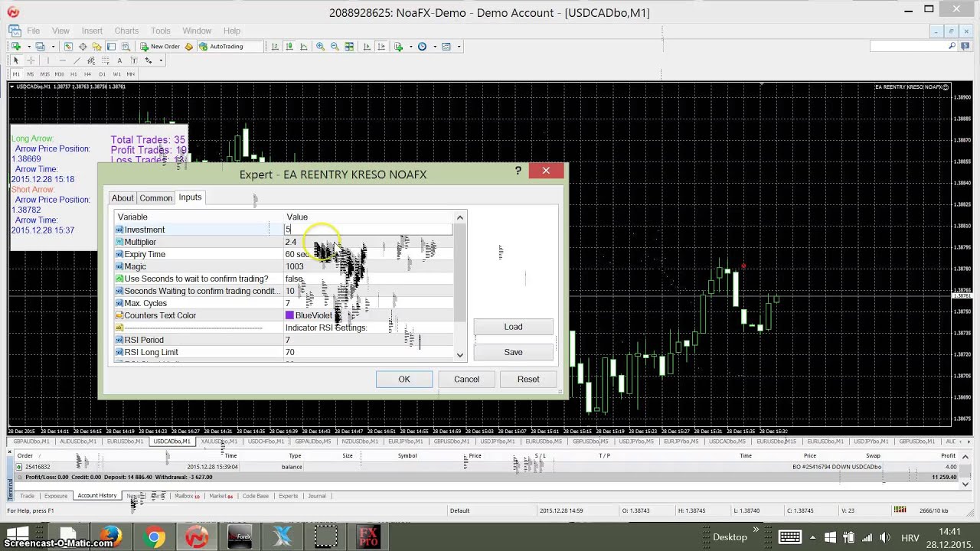Open the MetaEditor book icon
The width and height of the screenshot is (980, 551).
pos(188,47)
